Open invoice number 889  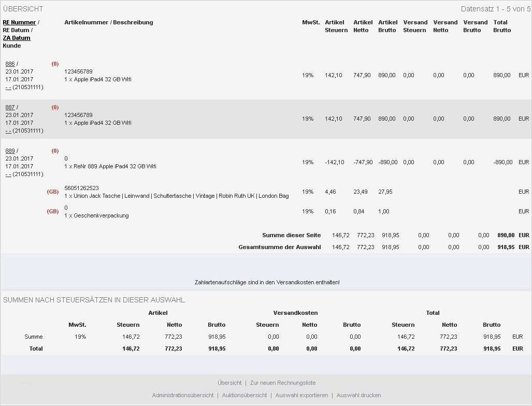[8, 151]
